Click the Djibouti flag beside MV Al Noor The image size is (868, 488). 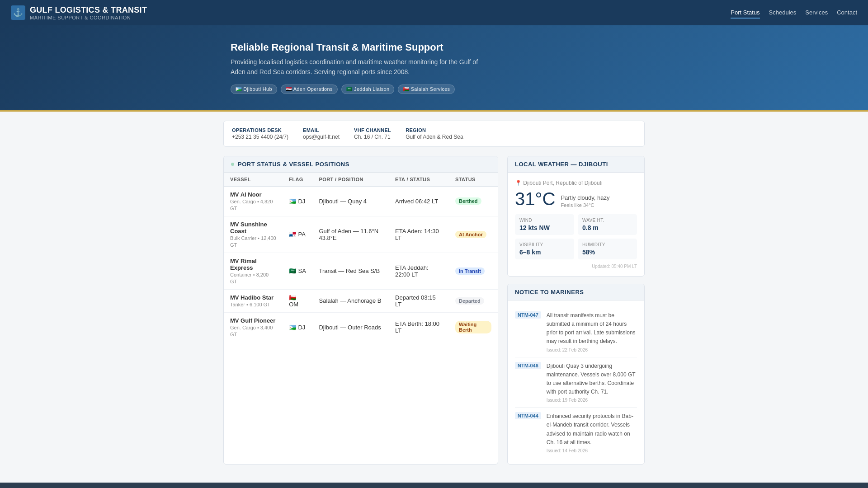click(x=292, y=202)
